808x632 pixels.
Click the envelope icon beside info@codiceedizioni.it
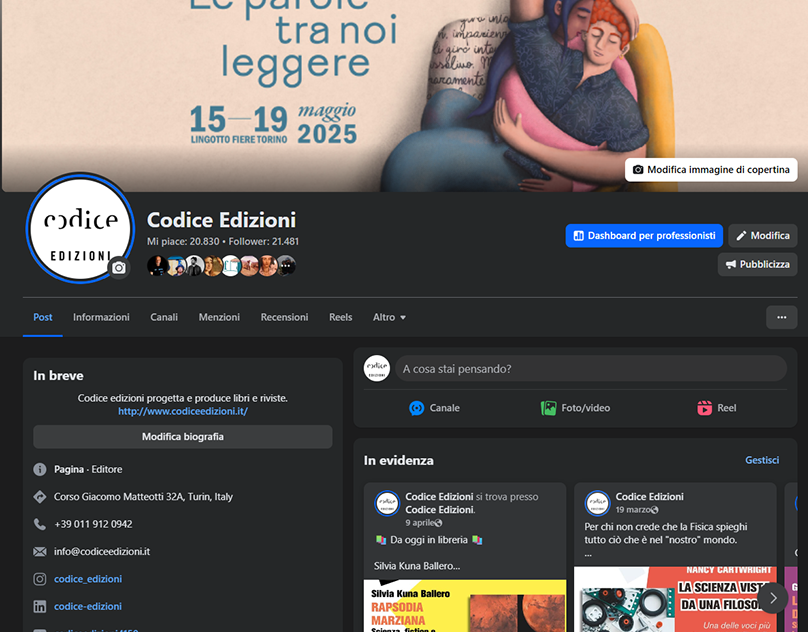[40, 552]
